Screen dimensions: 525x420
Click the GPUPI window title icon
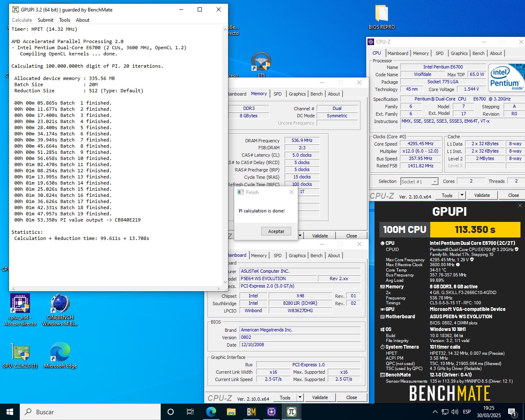click(x=15, y=9)
